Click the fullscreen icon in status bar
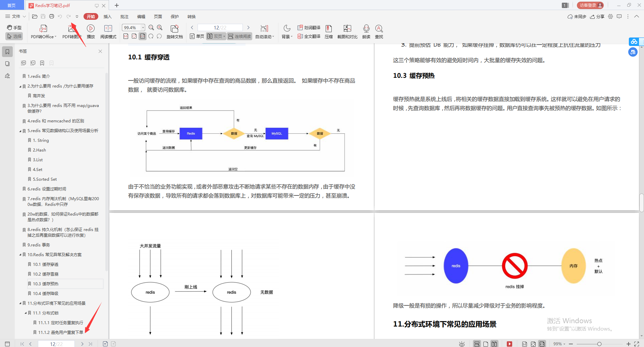 pos(637,344)
